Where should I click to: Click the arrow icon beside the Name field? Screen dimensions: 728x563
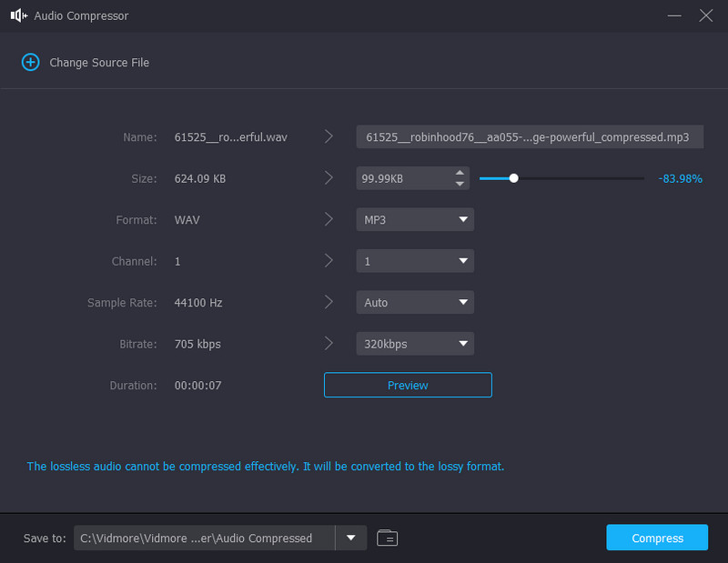pos(329,136)
